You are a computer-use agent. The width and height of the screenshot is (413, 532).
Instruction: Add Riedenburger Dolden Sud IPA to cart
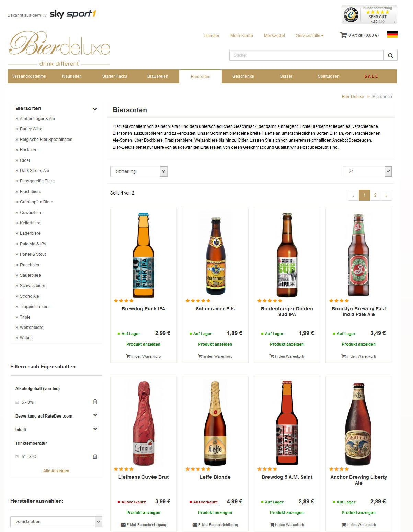pyautogui.click(x=287, y=356)
